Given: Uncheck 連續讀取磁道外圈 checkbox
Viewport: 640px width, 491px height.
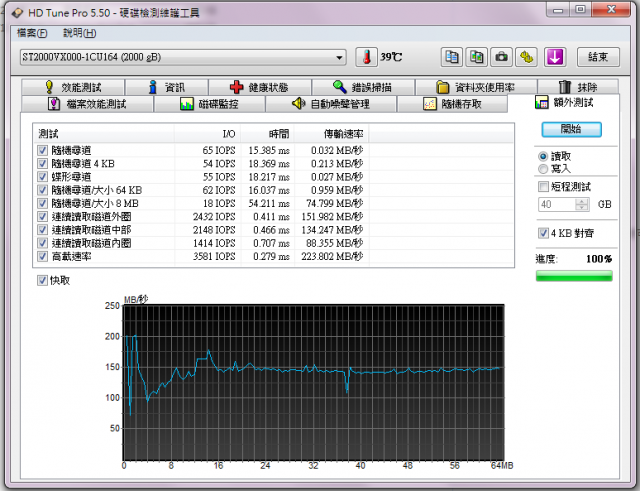Looking at the screenshot, I should pos(42,217).
